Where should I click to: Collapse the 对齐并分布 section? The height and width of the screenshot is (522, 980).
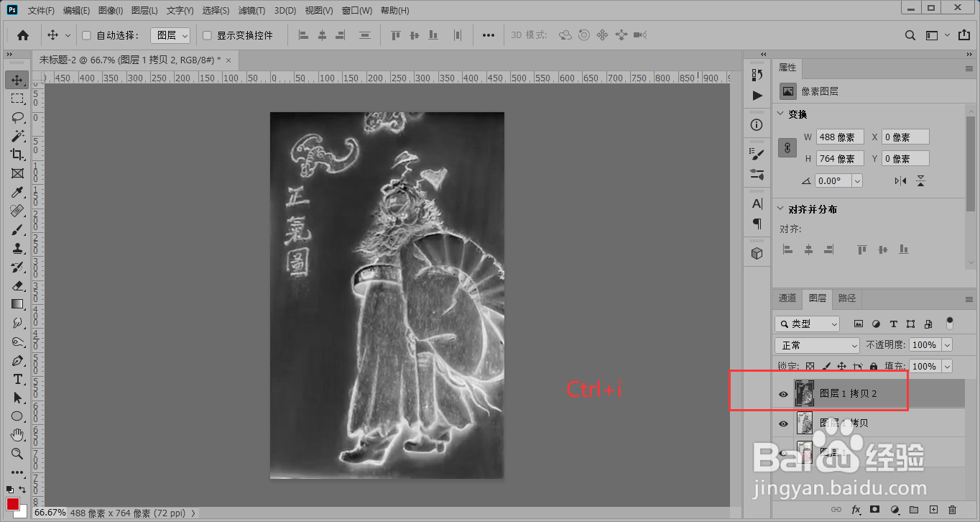(782, 210)
